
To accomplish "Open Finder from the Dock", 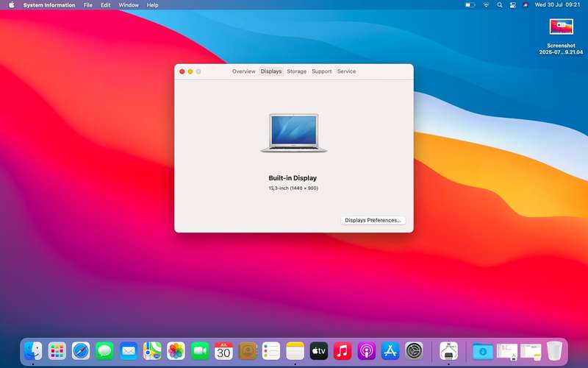I will (x=33, y=351).
